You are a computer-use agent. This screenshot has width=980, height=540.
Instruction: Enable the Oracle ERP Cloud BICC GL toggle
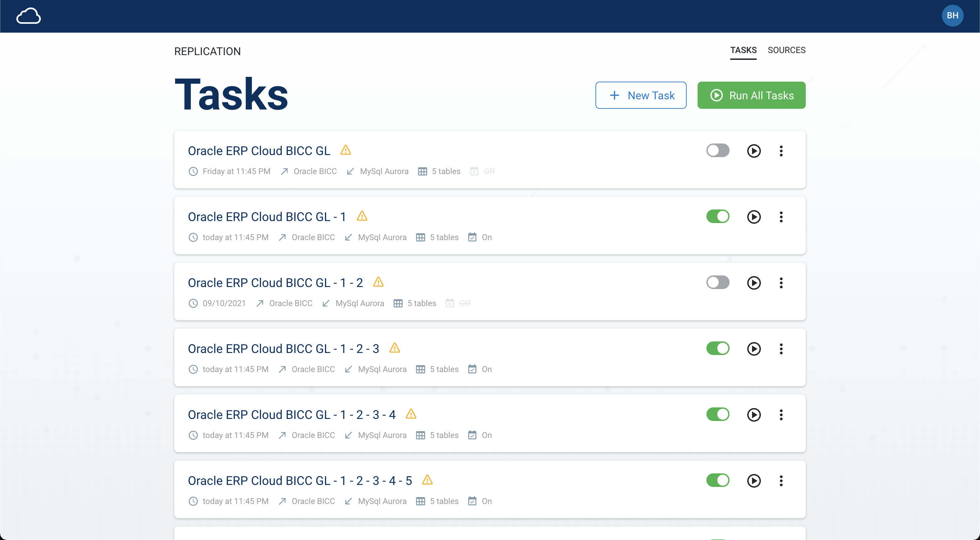(718, 151)
